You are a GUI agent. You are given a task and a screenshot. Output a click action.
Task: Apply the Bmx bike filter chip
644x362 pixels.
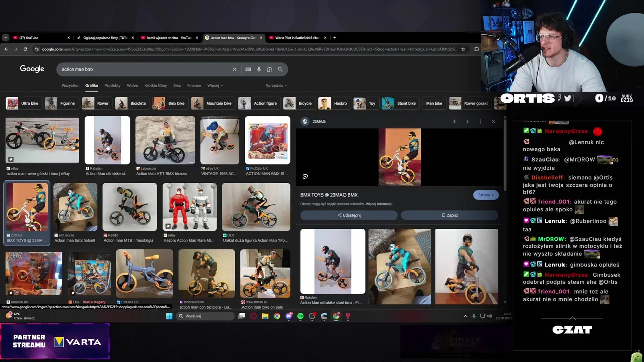pyautogui.click(x=170, y=103)
